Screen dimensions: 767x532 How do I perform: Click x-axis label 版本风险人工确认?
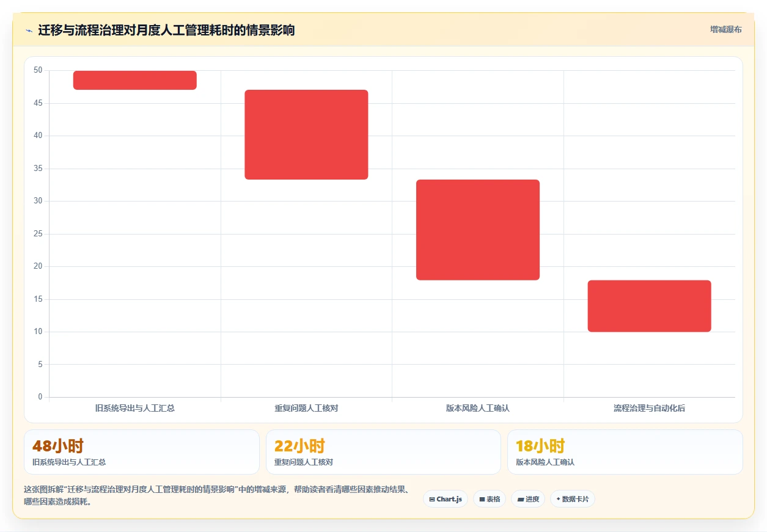[x=478, y=408]
